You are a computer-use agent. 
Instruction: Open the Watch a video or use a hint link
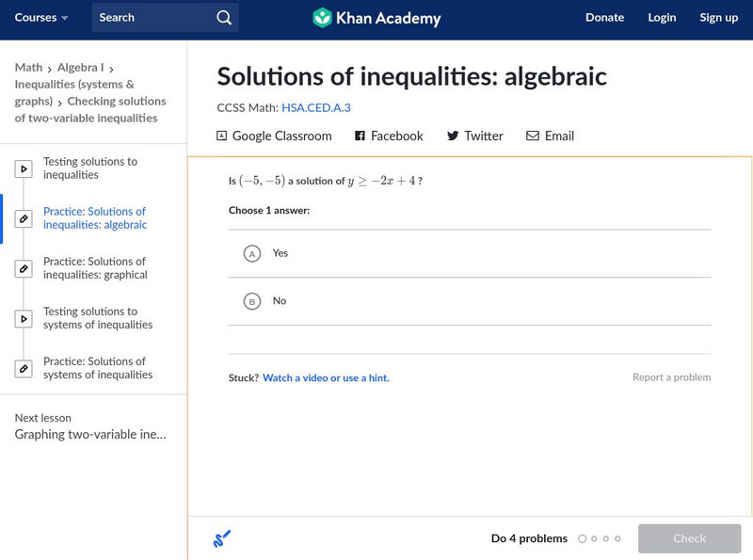tap(326, 378)
